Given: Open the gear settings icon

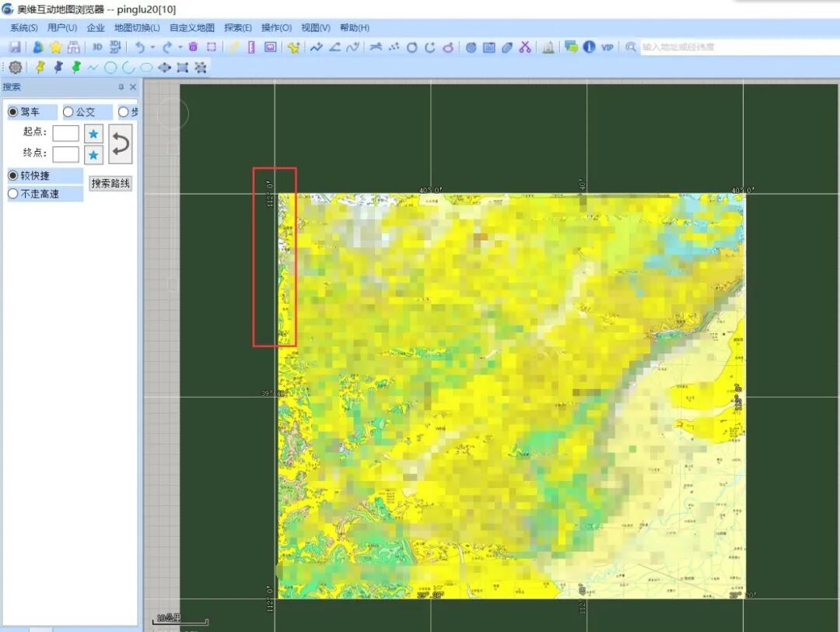Looking at the screenshot, I should pos(16,68).
